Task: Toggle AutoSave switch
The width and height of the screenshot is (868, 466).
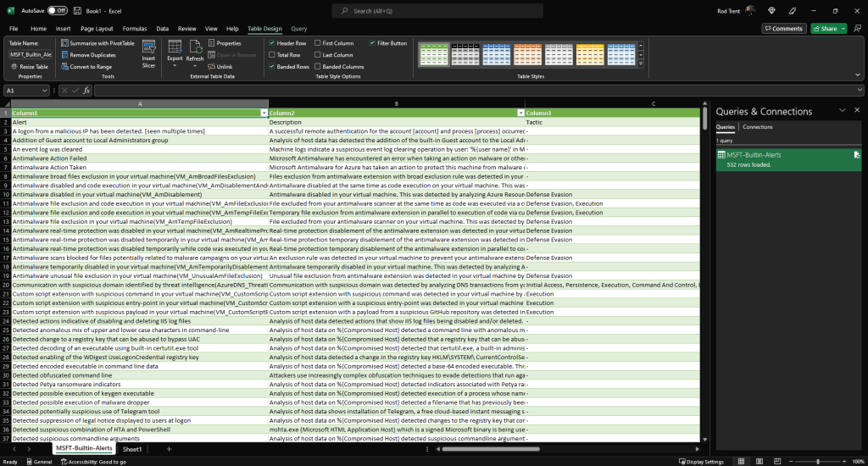Action: coord(57,10)
